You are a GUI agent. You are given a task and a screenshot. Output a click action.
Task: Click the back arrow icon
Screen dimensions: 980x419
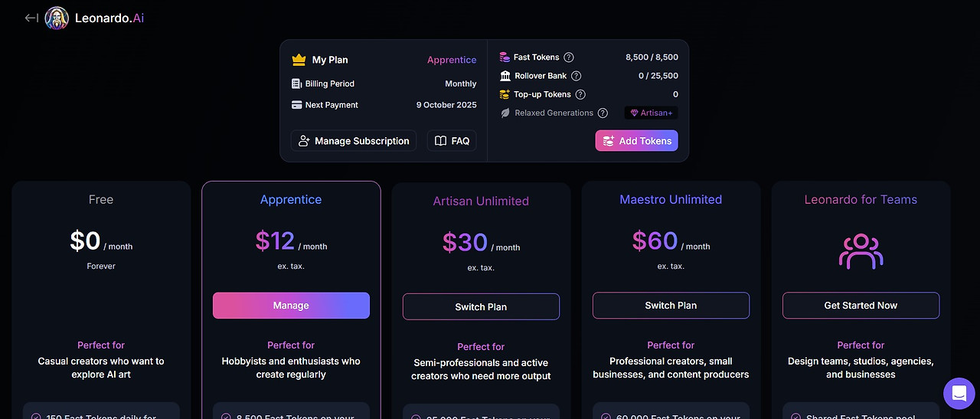pyautogui.click(x=31, y=18)
